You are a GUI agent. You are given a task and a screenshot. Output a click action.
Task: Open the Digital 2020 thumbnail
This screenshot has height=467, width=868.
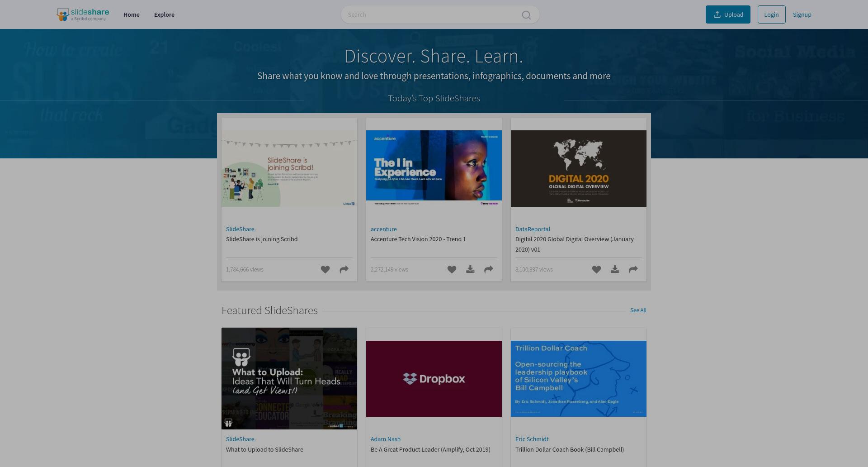[579, 169]
